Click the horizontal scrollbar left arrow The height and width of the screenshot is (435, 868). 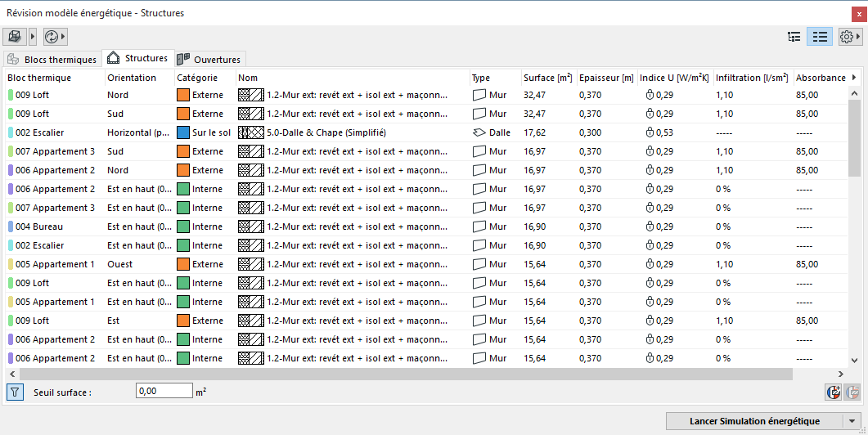point(12,374)
